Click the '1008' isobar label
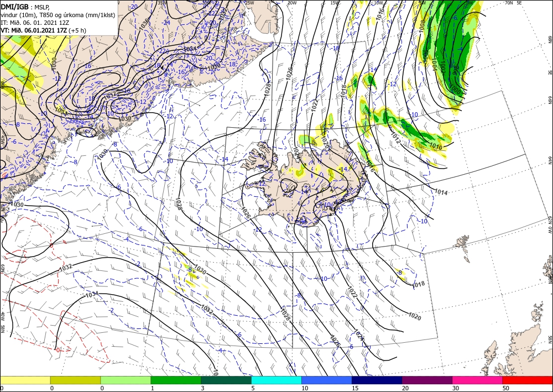The width and height of the screenshot is (553, 392). (422, 26)
